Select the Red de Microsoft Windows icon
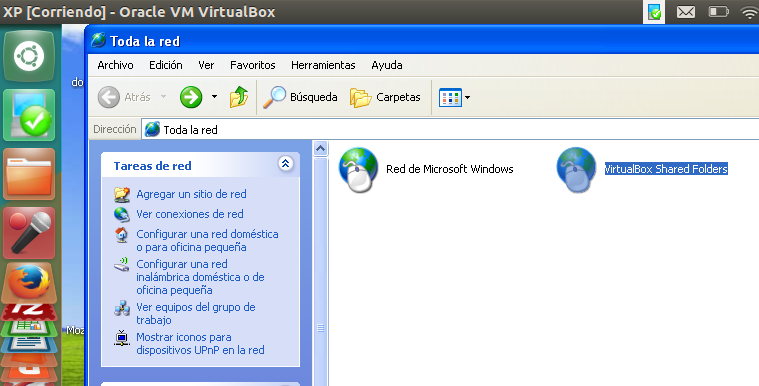 coord(359,170)
